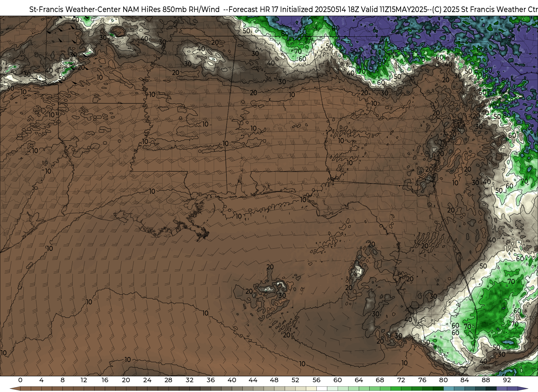Click the colorbar tick label "68"
The image size is (538, 392).
coord(380,380)
